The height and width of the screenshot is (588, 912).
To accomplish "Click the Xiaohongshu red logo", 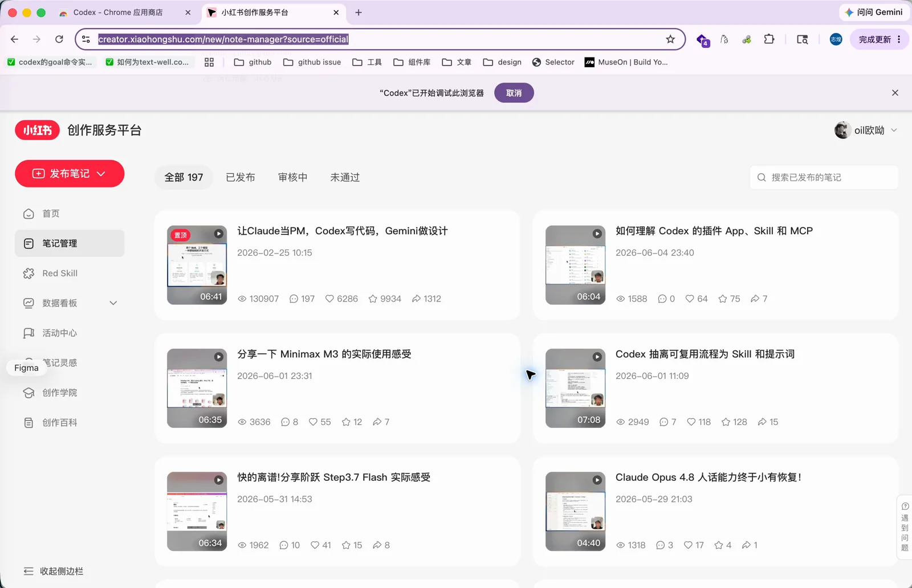I will point(37,130).
